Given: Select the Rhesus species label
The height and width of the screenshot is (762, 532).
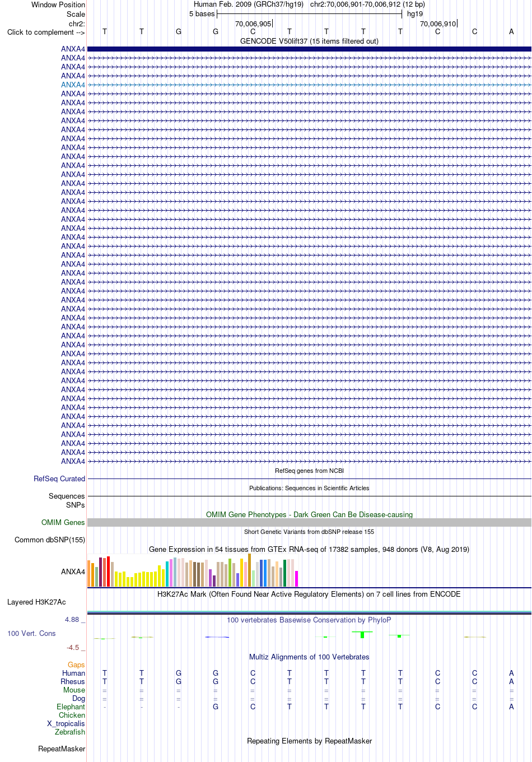Looking at the screenshot, I should 73,681.
